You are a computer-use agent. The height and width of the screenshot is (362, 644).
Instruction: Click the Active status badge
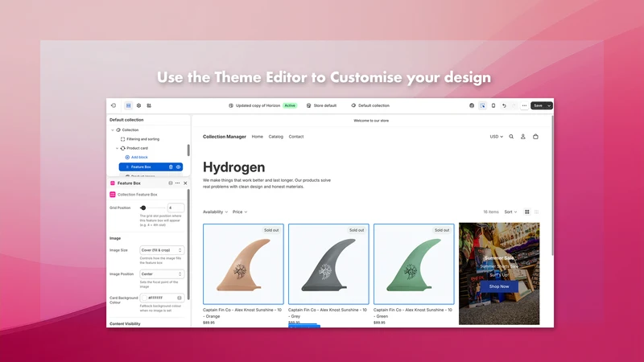pyautogui.click(x=290, y=105)
